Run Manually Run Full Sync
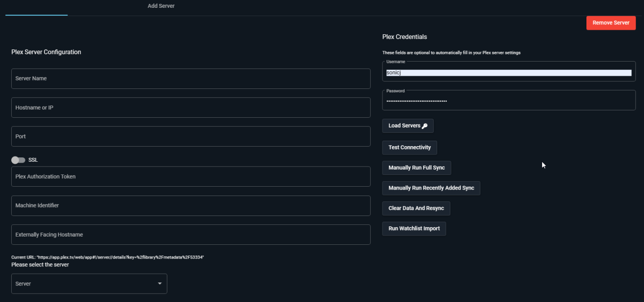 pyautogui.click(x=417, y=168)
